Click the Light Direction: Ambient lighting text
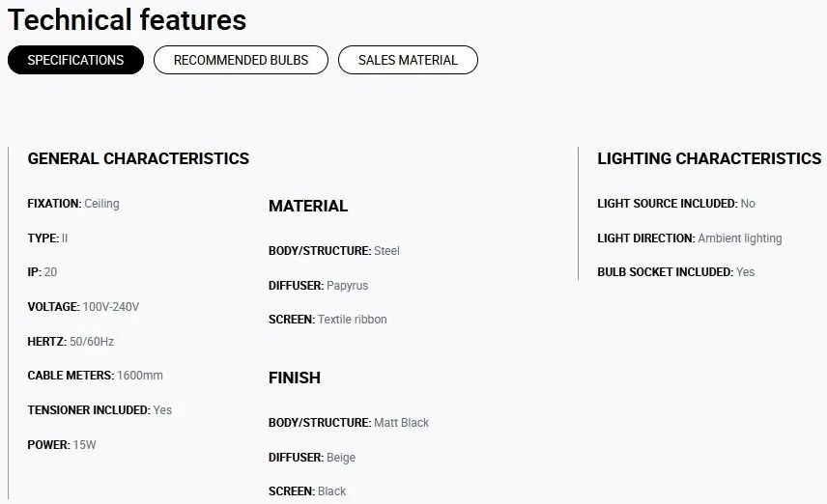The image size is (827, 504). pyautogui.click(x=690, y=238)
